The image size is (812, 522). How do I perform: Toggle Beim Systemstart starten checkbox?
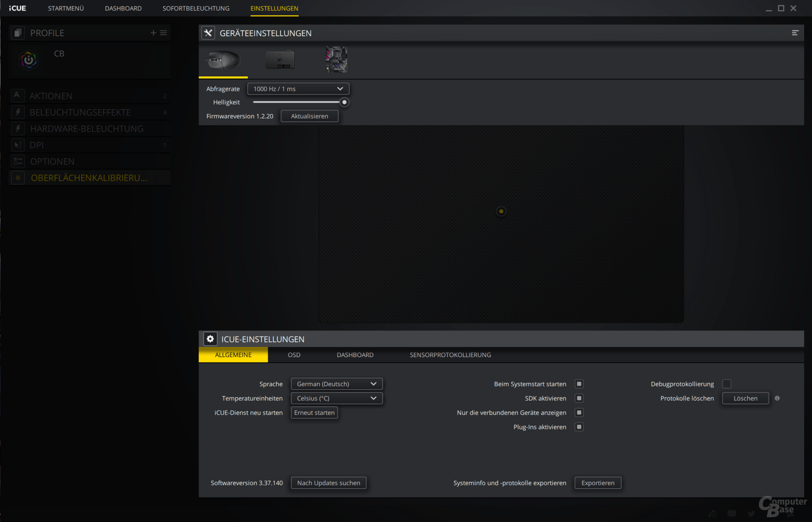point(579,384)
